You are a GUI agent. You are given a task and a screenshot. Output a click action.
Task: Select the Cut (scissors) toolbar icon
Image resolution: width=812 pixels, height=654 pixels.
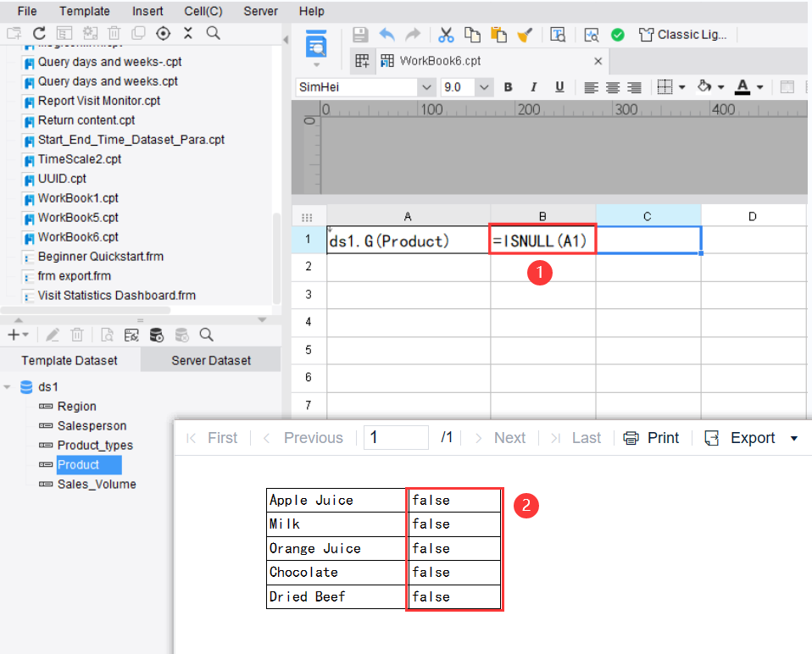447,34
